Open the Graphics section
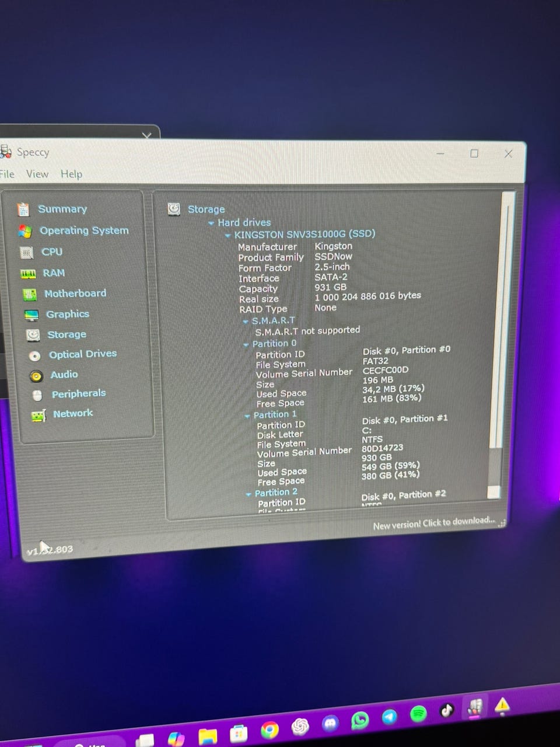This screenshot has width=560, height=747. tap(68, 314)
